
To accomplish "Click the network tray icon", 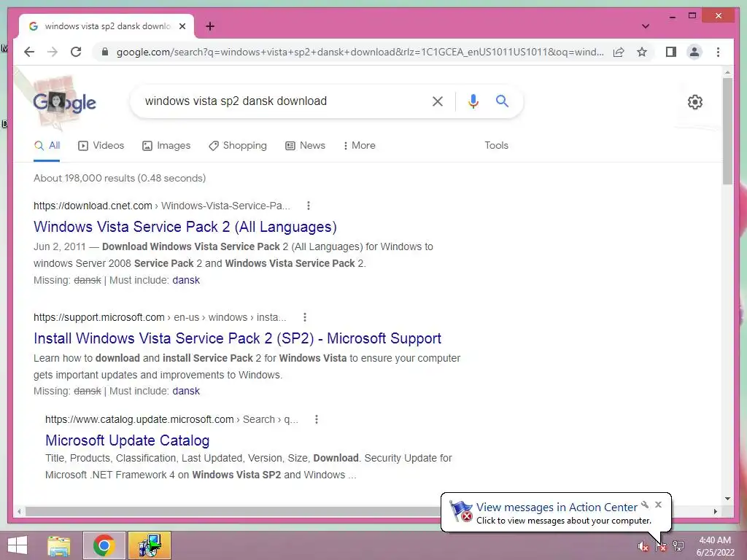I will tap(678, 545).
